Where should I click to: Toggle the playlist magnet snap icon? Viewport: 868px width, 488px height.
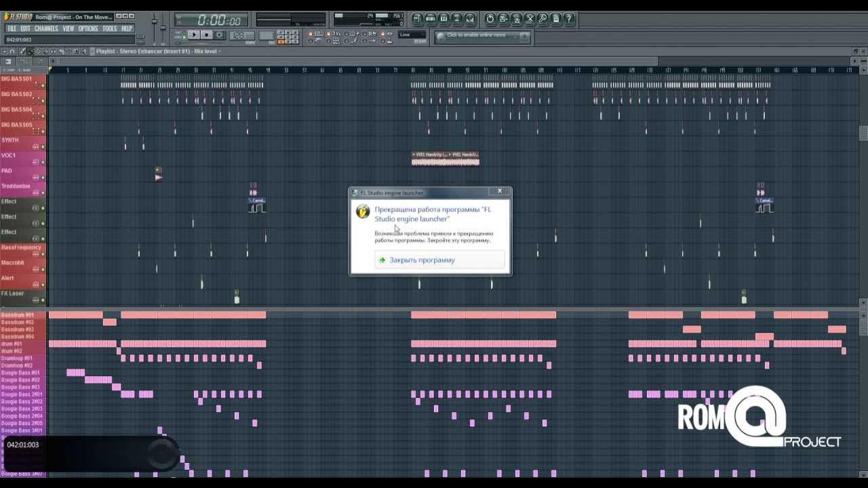point(12,51)
